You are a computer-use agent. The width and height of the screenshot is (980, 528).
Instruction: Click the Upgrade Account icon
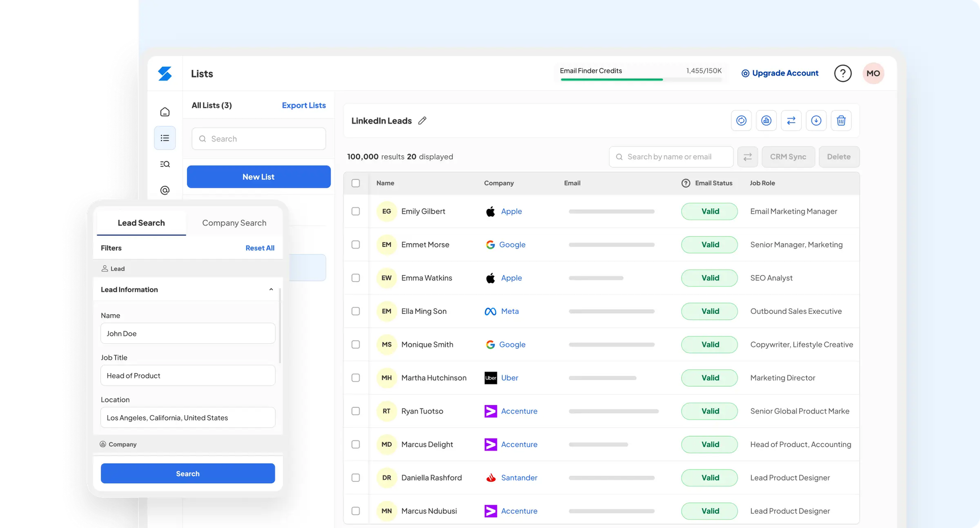(x=745, y=74)
